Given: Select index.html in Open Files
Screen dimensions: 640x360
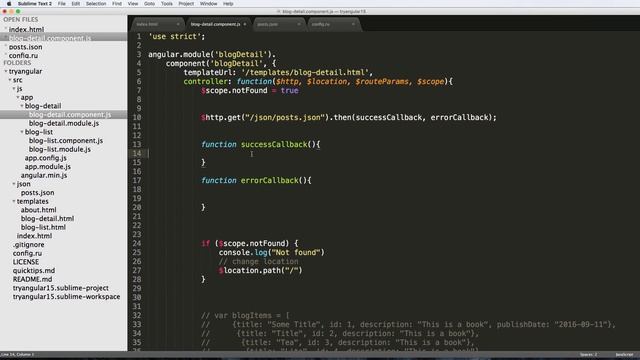Looking at the screenshot, I should pyautogui.click(x=26, y=29).
